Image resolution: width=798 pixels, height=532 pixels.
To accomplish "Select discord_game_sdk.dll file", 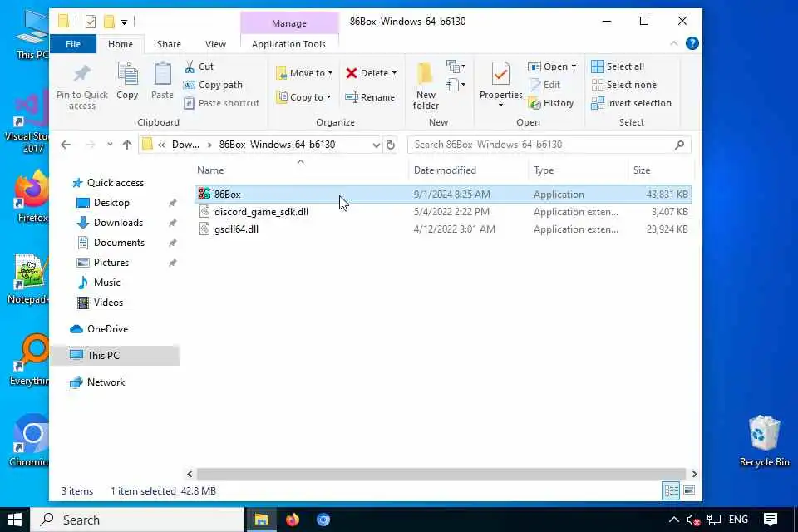I will 442,212.
